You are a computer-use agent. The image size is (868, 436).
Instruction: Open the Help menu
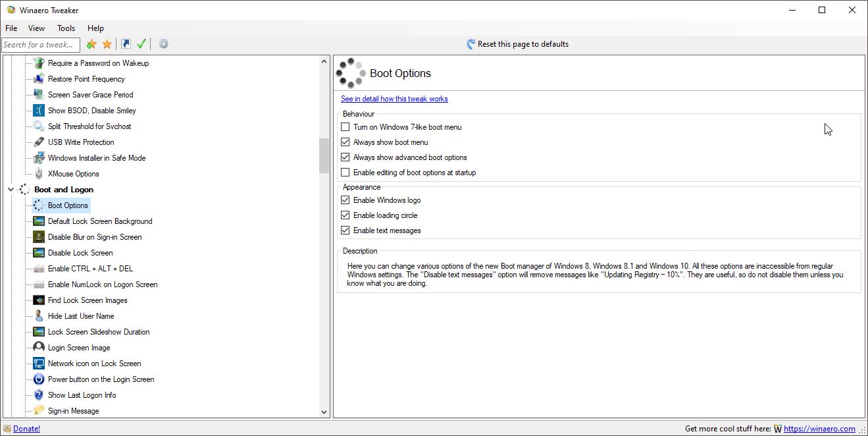95,28
